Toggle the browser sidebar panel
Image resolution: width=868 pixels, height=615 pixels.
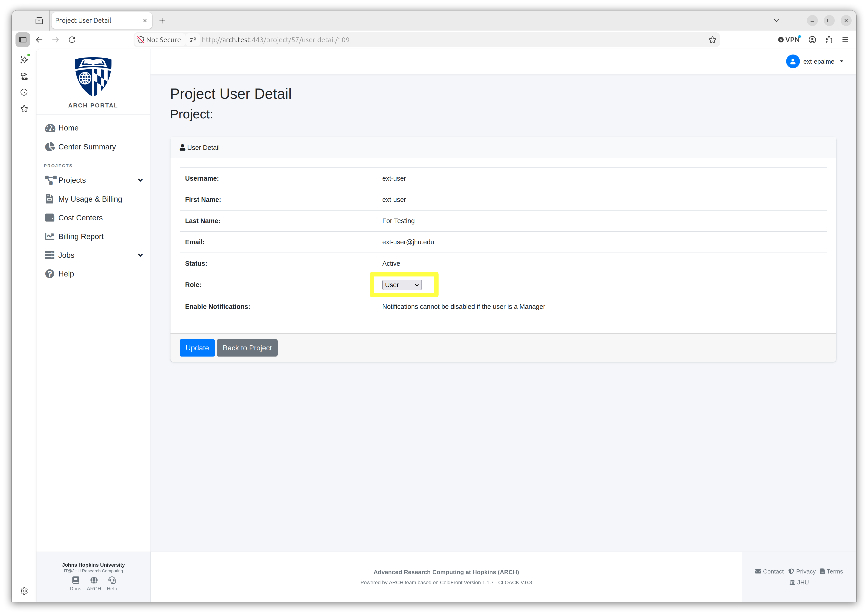point(23,40)
